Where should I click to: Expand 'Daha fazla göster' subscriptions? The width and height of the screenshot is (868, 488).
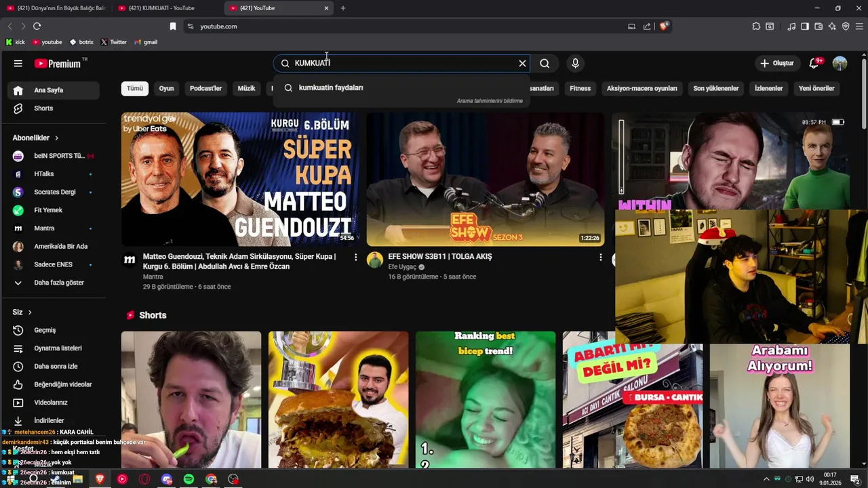pyautogui.click(x=53, y=283)
